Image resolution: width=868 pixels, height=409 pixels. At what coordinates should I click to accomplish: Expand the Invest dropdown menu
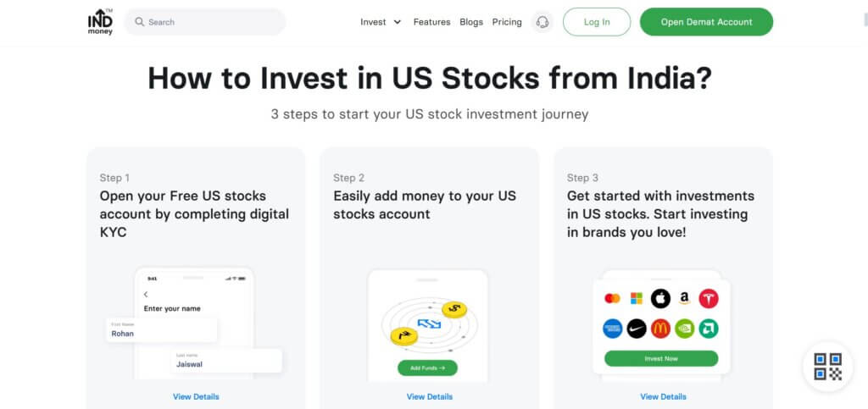pyautogui.click(x=381, y=22)
